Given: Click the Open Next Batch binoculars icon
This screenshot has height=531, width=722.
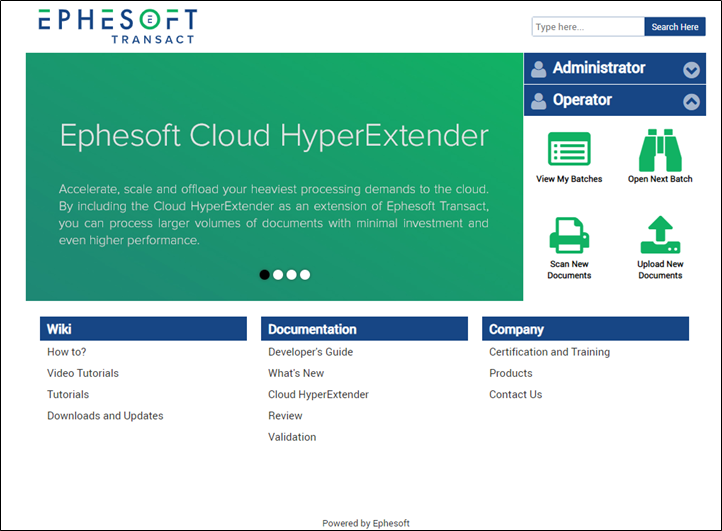Looking at the screenshot, I should (x=660, y=150).
